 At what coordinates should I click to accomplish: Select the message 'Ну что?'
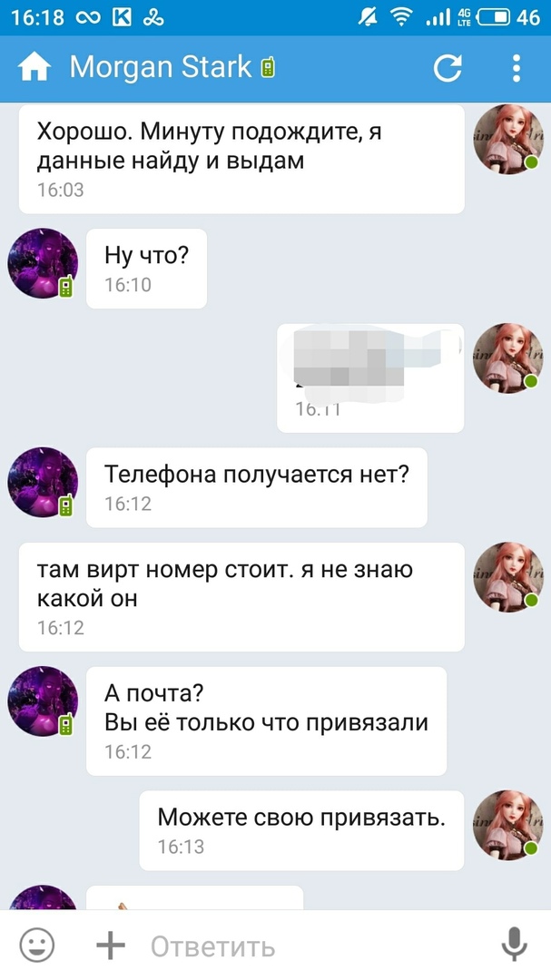coord(146,268)
